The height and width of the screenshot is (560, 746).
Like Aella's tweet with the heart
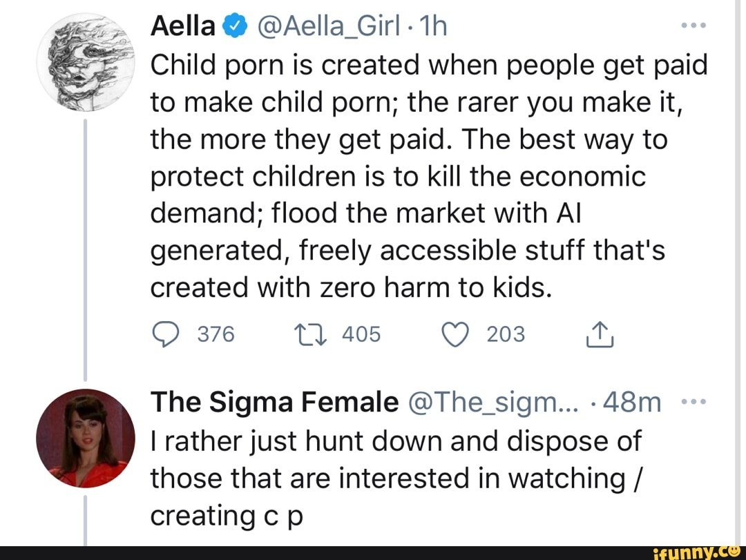click(x=455, y=335)
